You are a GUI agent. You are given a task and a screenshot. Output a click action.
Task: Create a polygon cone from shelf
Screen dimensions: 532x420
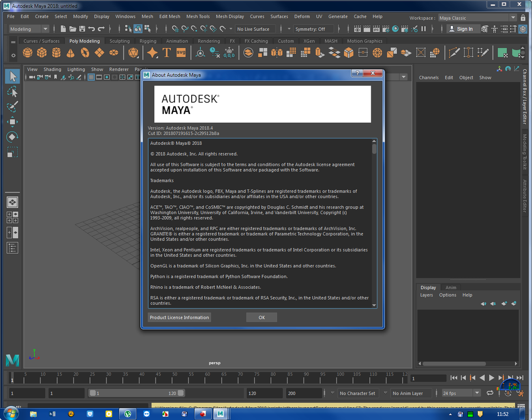coord(70,52)
